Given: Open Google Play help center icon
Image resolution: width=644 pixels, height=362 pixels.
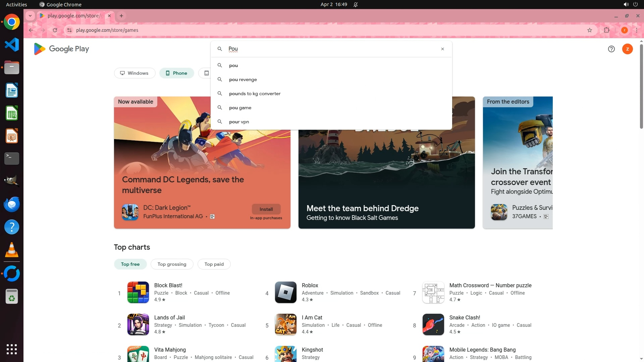Looking at the screenshot, I should tap(611, 49).
